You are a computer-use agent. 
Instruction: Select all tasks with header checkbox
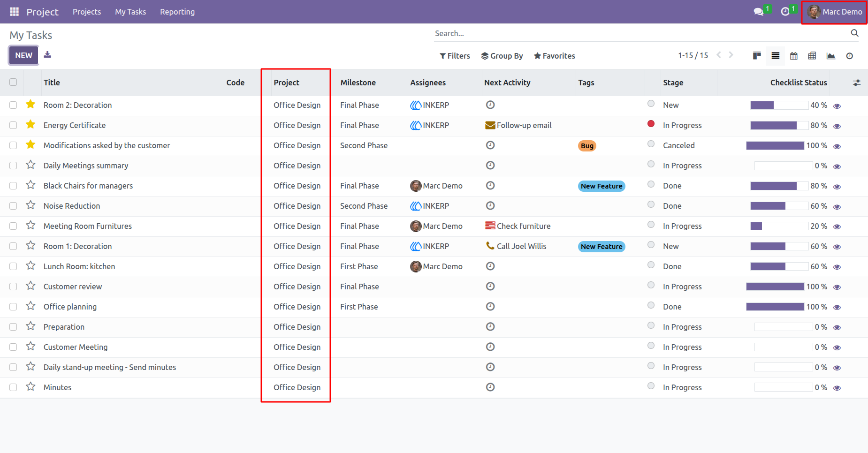tap(13, 82)
